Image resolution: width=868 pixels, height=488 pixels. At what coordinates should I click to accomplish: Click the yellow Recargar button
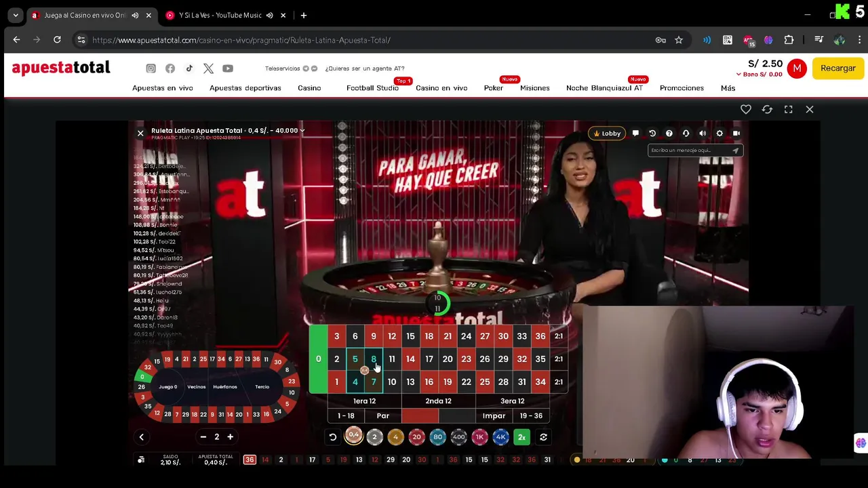pyautogui.click(x=838, y=68)
